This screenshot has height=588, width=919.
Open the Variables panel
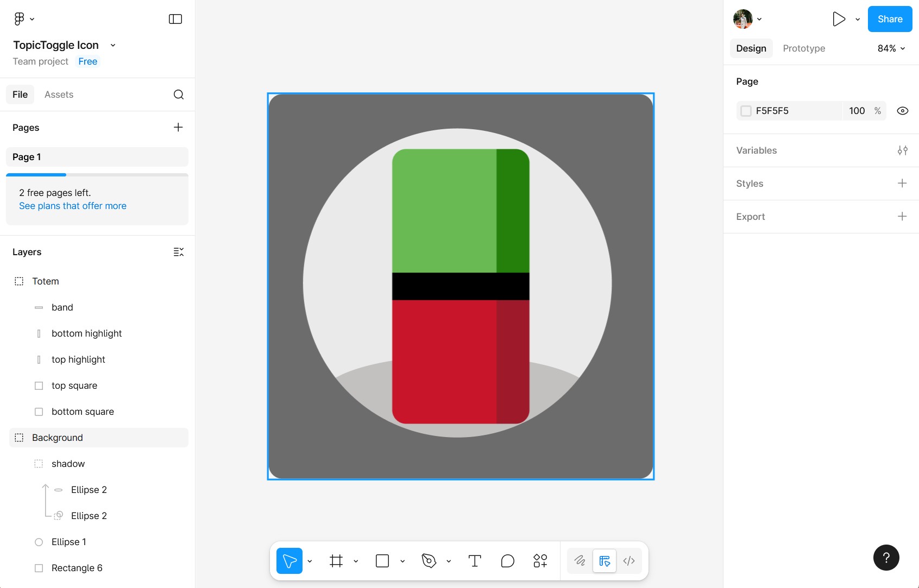pyautogui.click(x=903, y=150)
